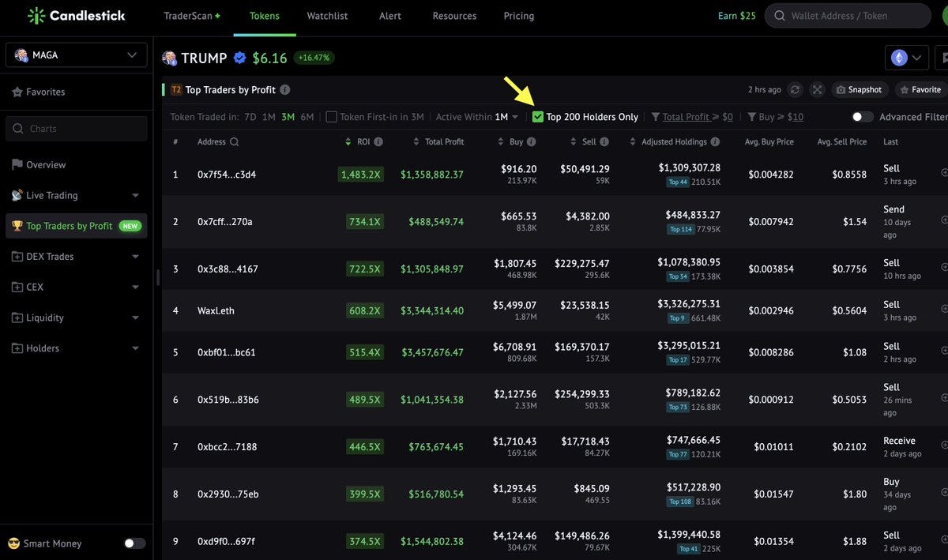
Task: Select the 3M traded-in period
Action: coord(288,117)
